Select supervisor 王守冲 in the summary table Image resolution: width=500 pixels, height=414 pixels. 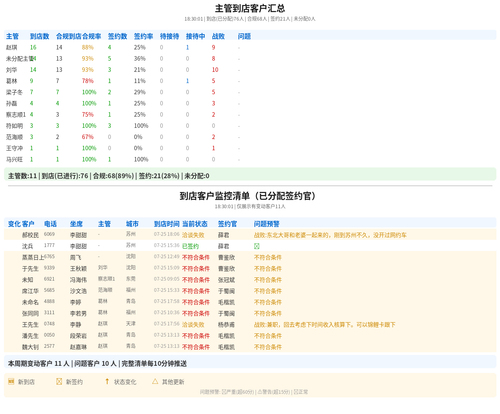pyautogui.click(x=14, y=148)
